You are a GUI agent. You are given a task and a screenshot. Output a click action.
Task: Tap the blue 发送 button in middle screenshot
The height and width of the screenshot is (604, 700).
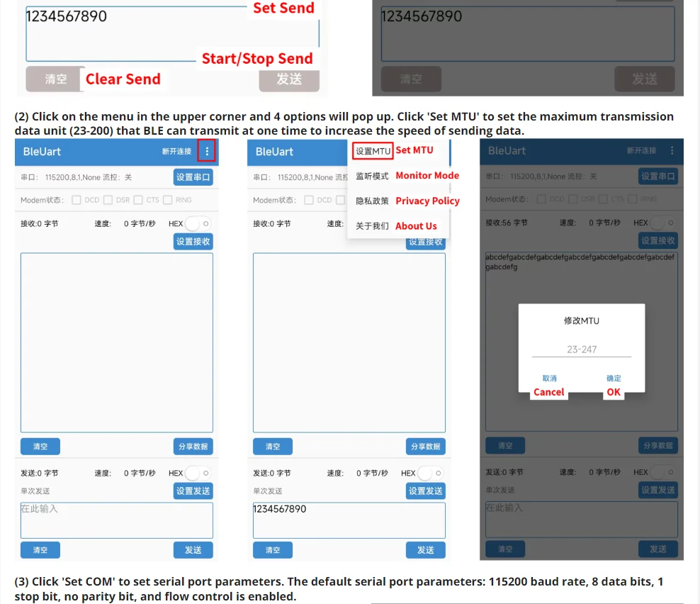click(425, 550)
